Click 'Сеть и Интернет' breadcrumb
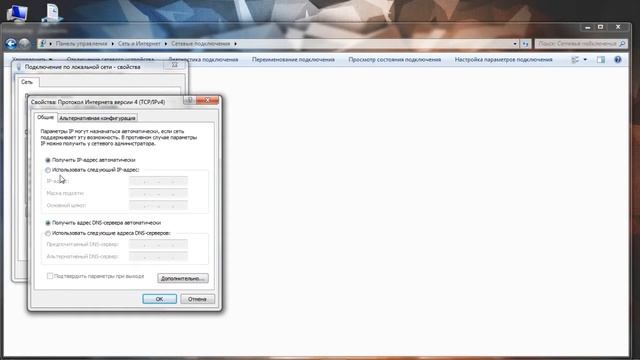640x360 pixels. pos(139,44)
